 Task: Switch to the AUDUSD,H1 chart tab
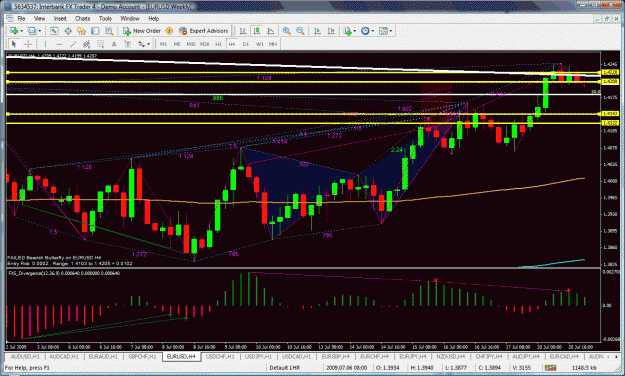click(25, 356)
